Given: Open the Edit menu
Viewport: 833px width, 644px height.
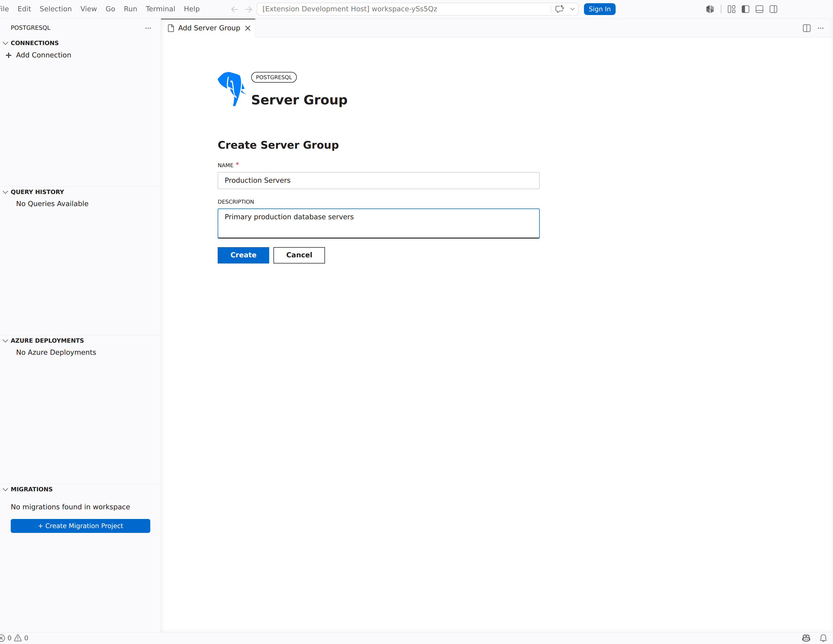Looking at the screenshot, I should tap(24, 9).
